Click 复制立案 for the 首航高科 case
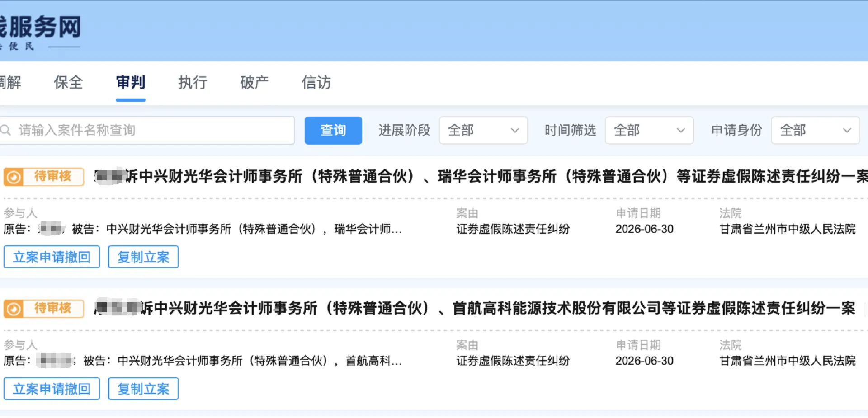Image resolution: width=868 pixels, height=418 pixels. tap(143, 389)
